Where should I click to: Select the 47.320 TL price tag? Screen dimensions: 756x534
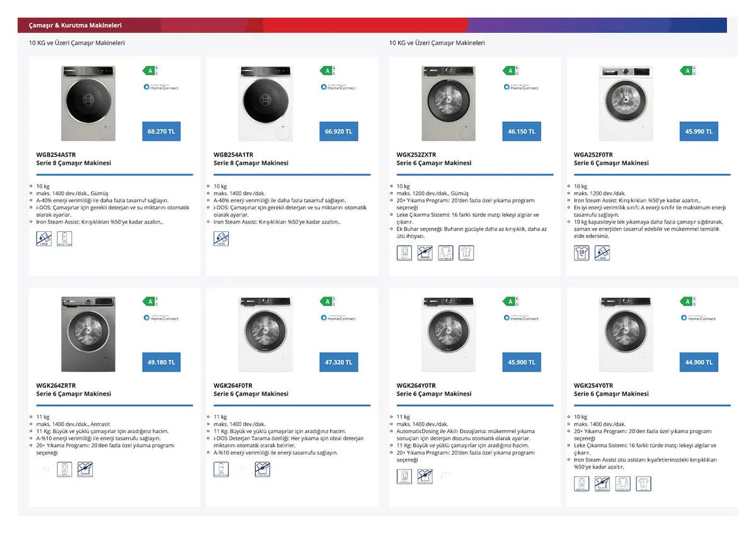click(338, 363)
